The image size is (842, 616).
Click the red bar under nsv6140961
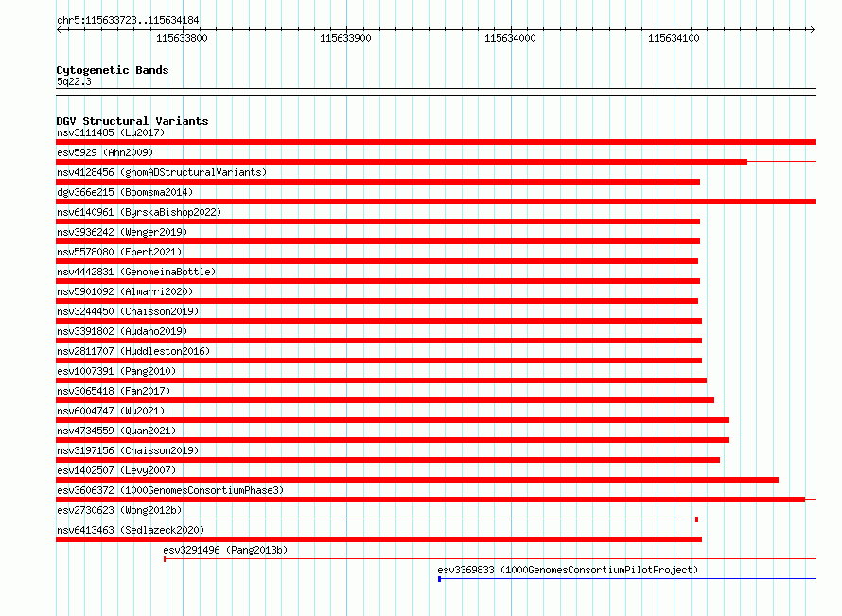tap(378, 221)
